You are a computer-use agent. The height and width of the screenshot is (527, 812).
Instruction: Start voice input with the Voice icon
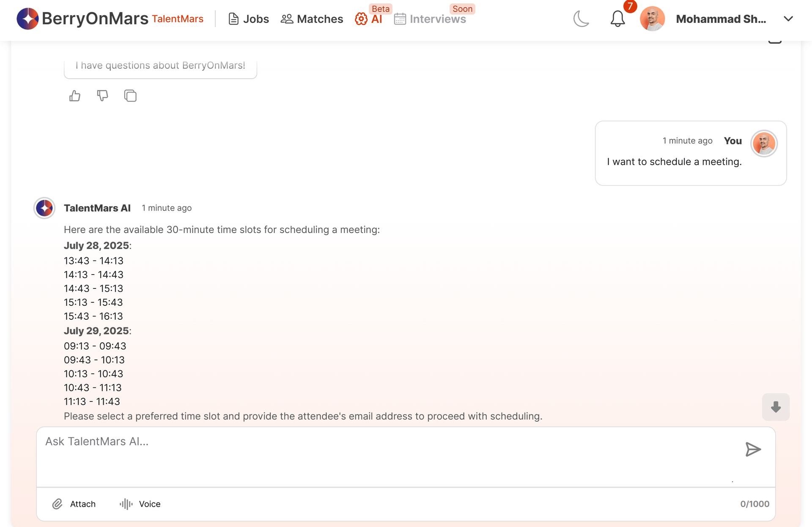tap(126, 504)
